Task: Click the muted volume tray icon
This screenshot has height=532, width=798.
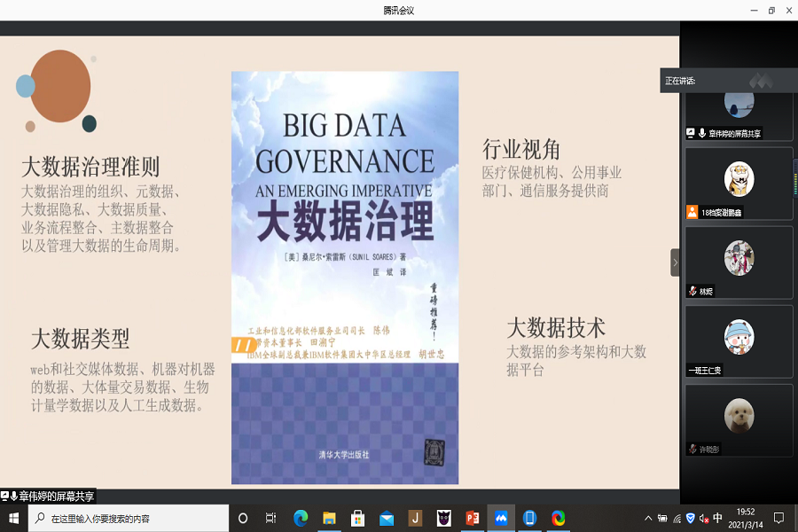Action: [704, 518]
